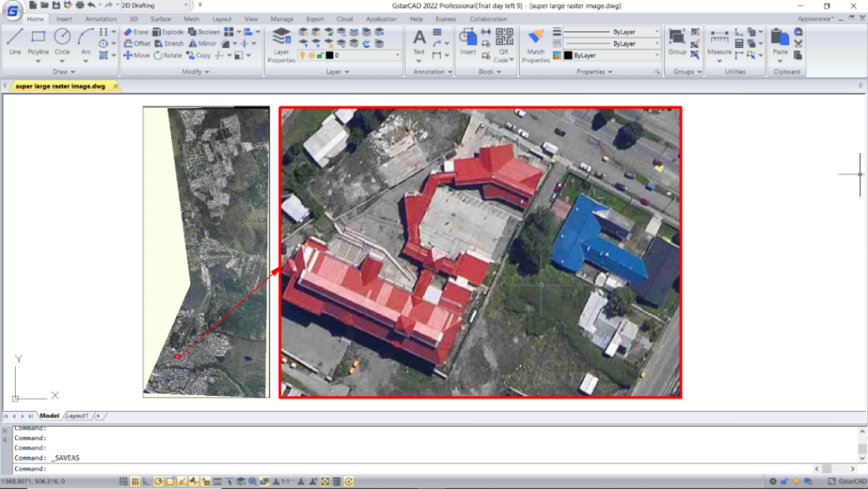Switch to the View ribbon tab

point(251,19)
